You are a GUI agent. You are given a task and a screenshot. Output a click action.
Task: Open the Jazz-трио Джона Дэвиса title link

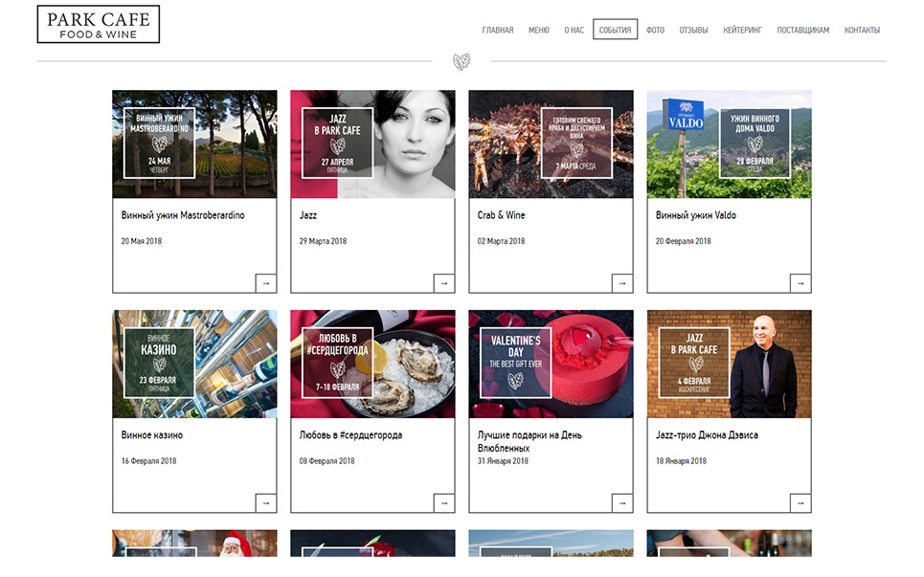coord(708,435)
